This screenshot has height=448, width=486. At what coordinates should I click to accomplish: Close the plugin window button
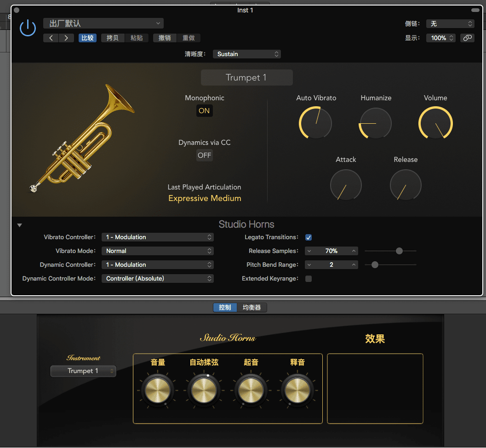(x=17, y=10)
